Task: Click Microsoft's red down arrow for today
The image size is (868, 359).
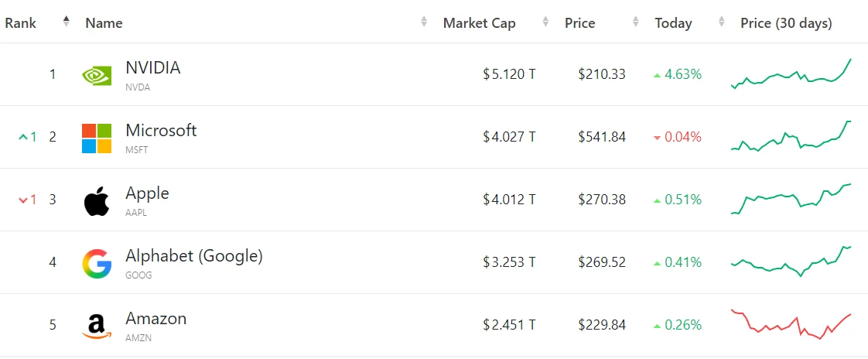Action: [x=658, y=138]
